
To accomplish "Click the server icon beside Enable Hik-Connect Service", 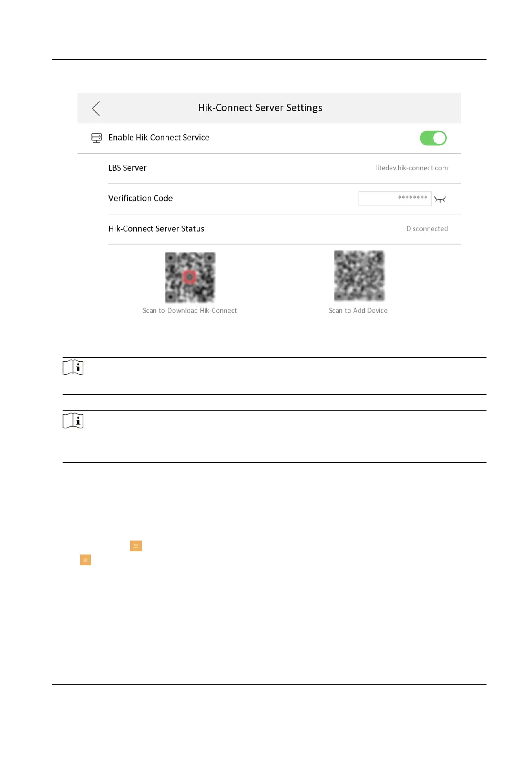I will click(96, 138).
